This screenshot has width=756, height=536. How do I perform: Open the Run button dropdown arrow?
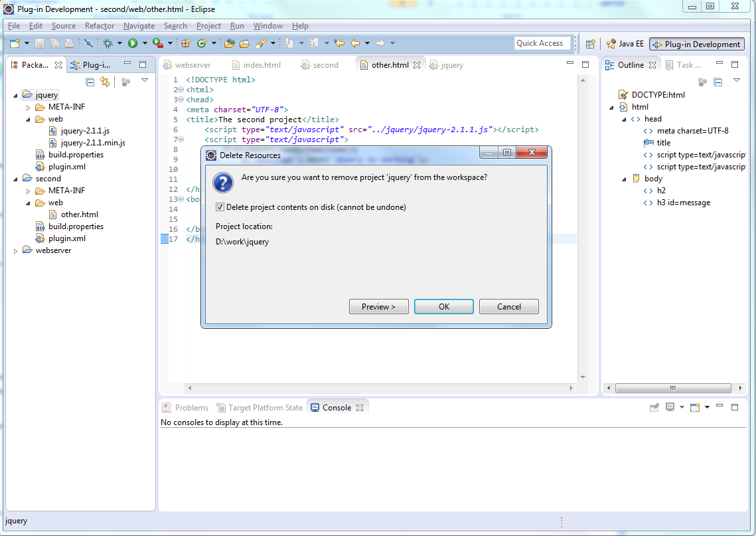pyautogui.click(x=144, y=43)
